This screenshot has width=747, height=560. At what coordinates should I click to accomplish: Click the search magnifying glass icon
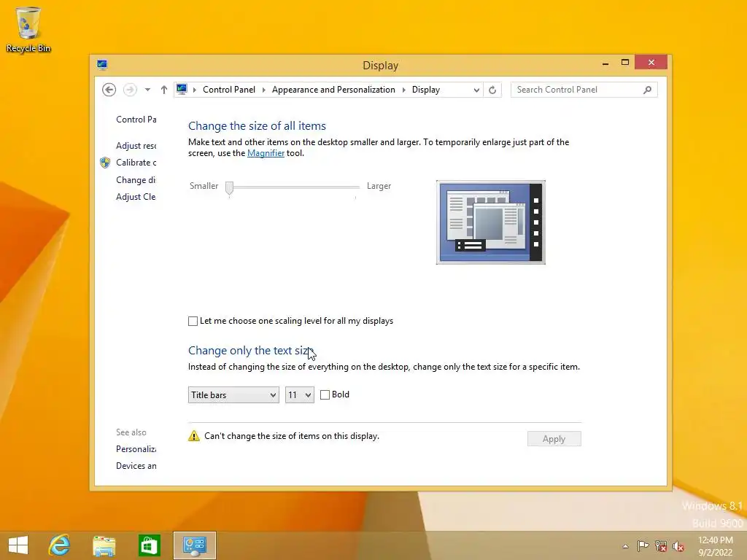pos(648,90)
